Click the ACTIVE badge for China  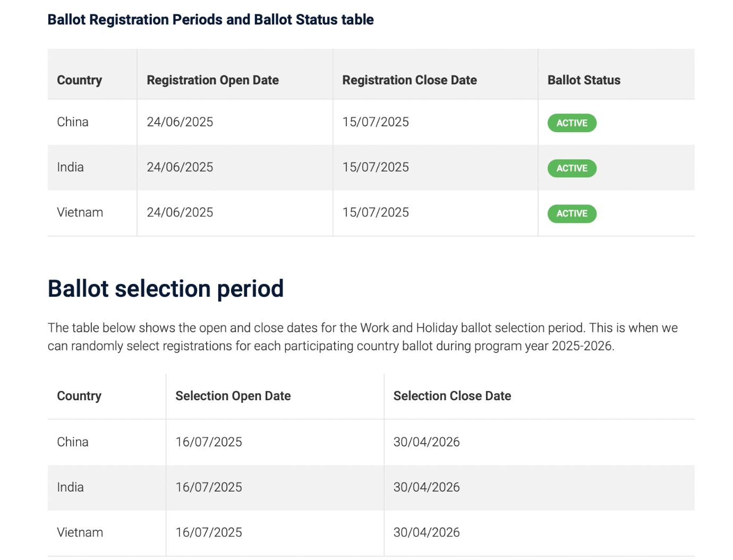coord(572,123)
